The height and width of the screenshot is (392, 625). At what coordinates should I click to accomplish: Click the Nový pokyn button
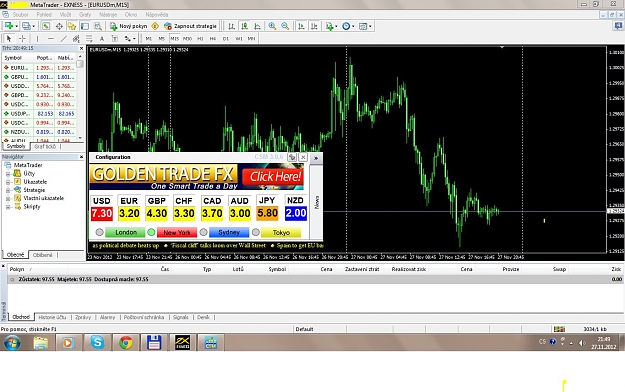coord(129,26)
